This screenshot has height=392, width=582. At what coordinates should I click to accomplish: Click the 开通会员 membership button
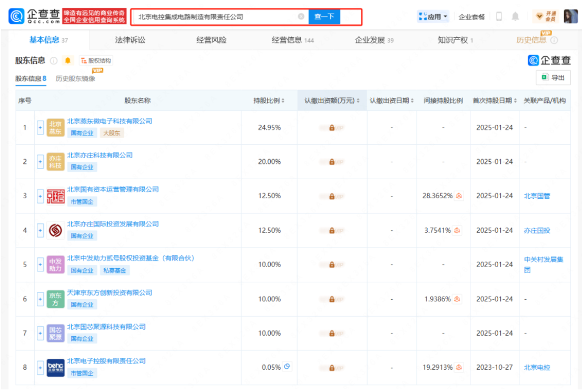click(x=545, y=17)
